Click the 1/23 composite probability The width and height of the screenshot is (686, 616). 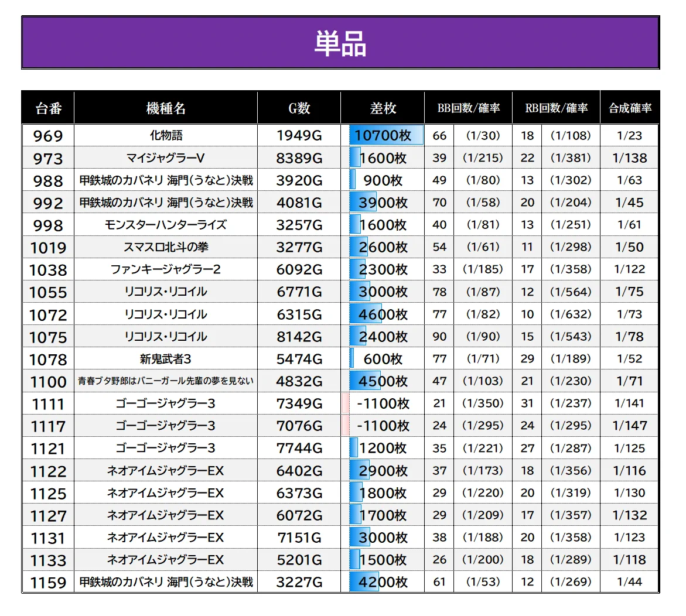point(629,135)
